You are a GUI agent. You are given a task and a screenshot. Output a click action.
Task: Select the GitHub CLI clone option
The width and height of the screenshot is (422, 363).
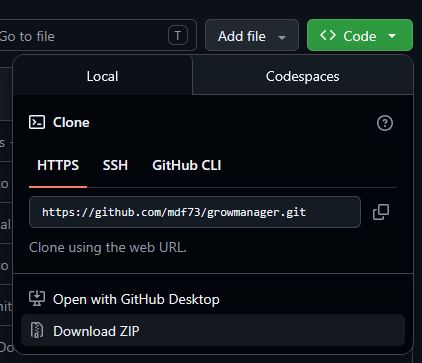(187, 165)
